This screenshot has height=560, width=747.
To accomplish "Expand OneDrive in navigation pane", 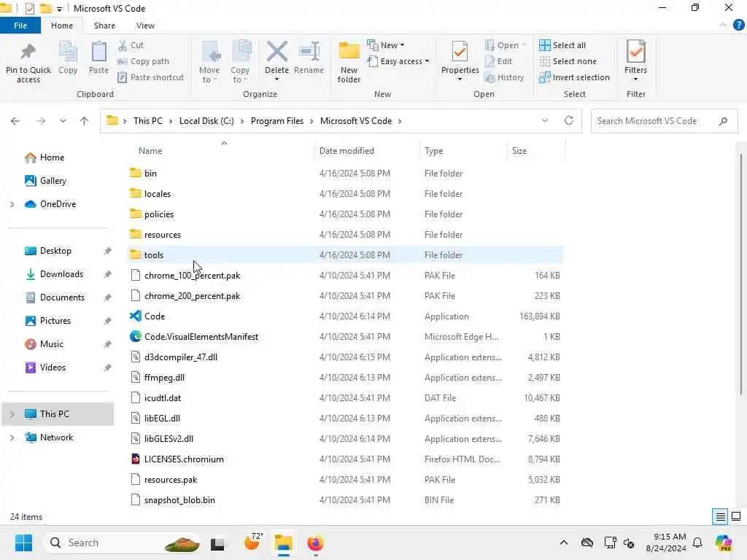I will [x=12, y=204].
